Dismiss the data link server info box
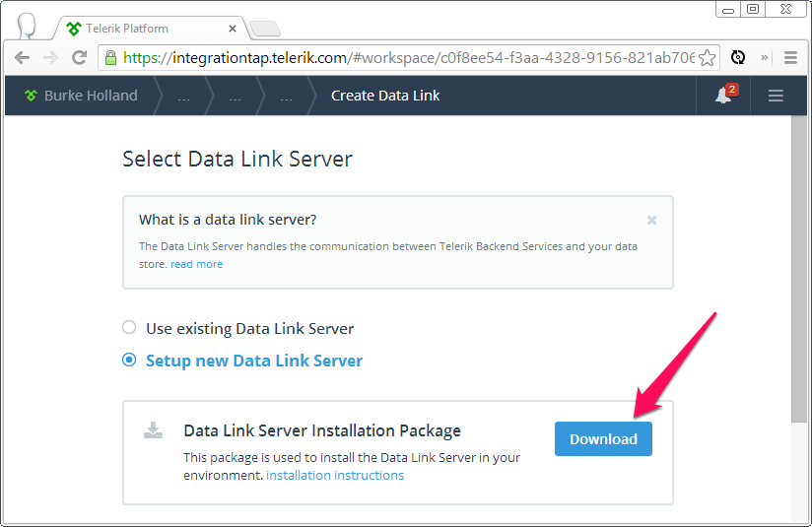 pyautogui.click(x=651, y=220)
